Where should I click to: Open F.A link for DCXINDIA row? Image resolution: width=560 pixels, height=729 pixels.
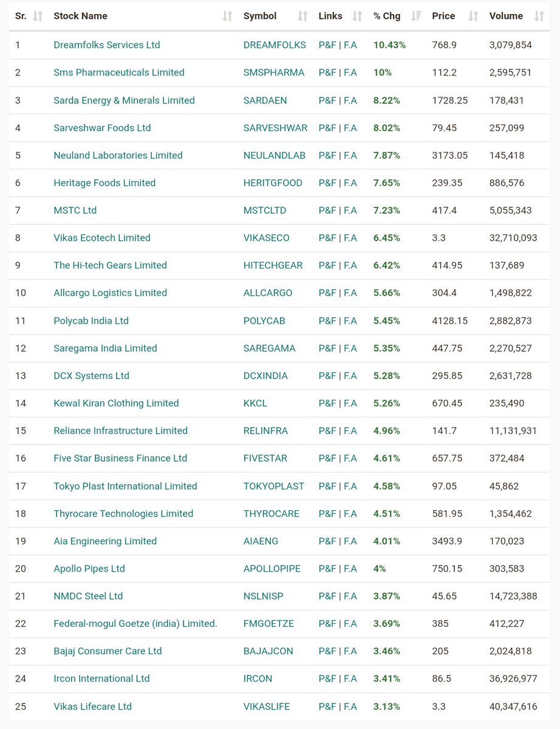click(x=350, y=375)
